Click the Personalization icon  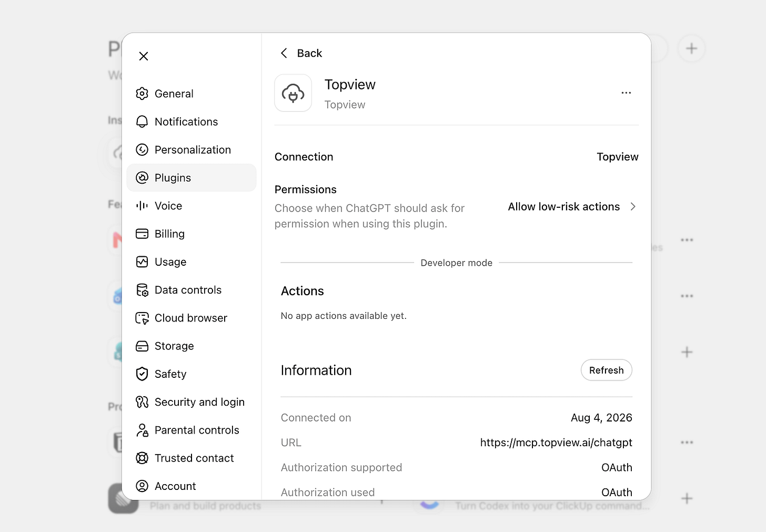click(142, 149)
